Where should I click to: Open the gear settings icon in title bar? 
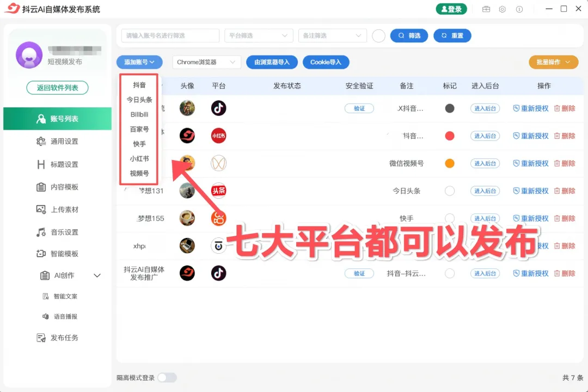502,9
